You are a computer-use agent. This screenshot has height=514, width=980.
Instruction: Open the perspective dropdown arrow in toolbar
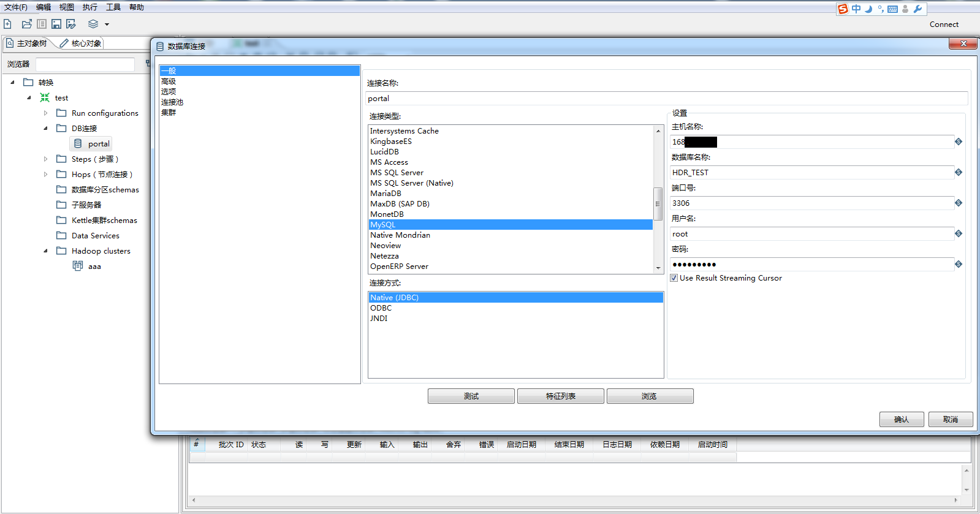coord(107,25)
